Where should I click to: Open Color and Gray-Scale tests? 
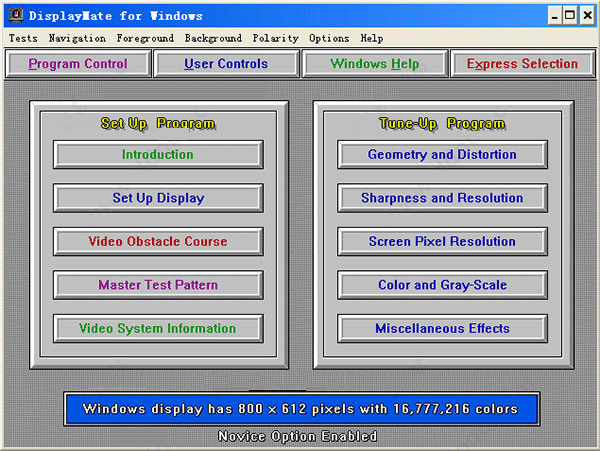click(442, 285)
